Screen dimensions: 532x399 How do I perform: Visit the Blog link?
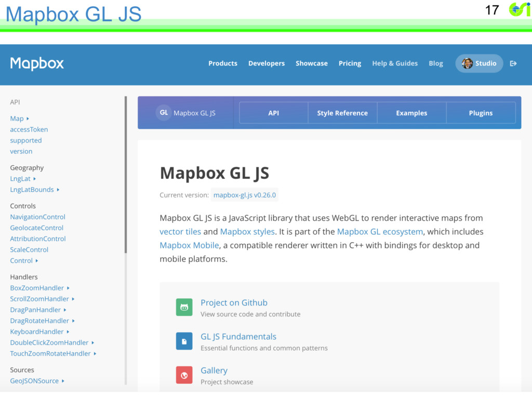(x=436, y=63)
